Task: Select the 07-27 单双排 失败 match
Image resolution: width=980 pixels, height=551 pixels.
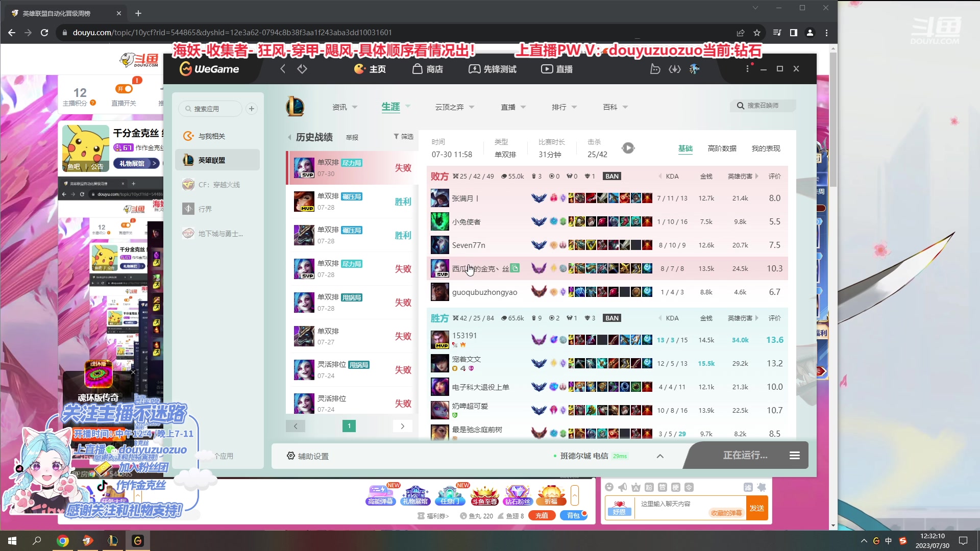Action: coord(352,336)
